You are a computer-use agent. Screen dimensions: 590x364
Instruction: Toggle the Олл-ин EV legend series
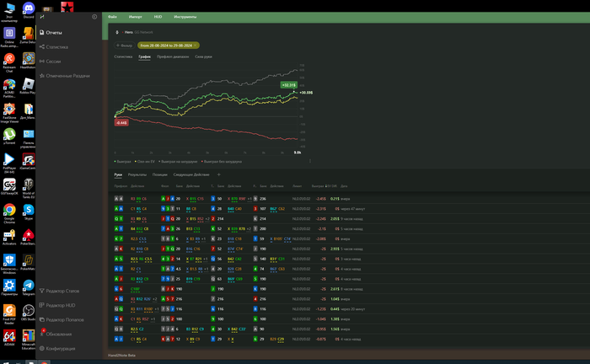[x=145, y=162]
